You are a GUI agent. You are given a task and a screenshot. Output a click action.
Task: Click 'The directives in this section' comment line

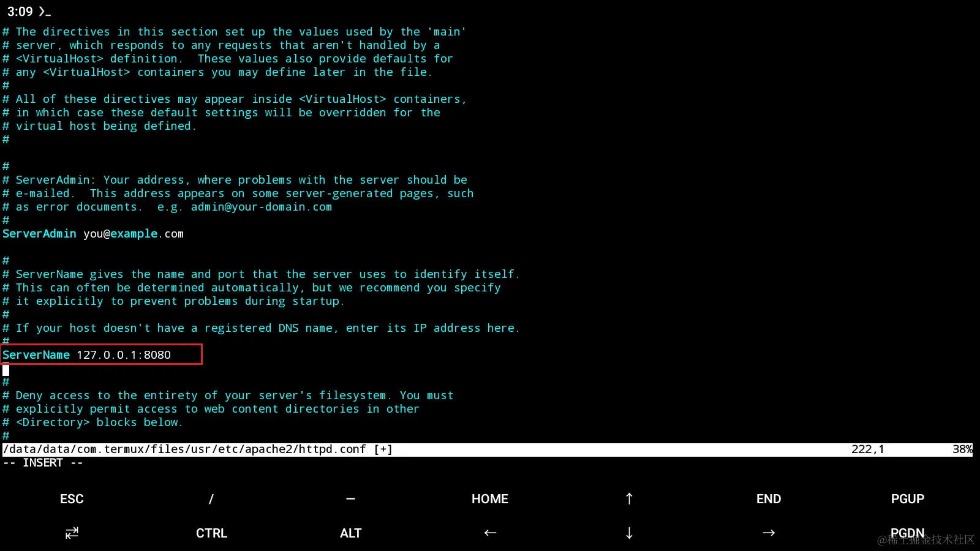tap(235, 32)
